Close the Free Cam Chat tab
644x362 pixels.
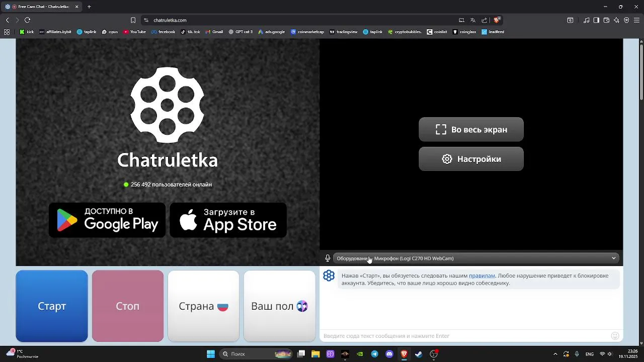click(x=77, y=7)
